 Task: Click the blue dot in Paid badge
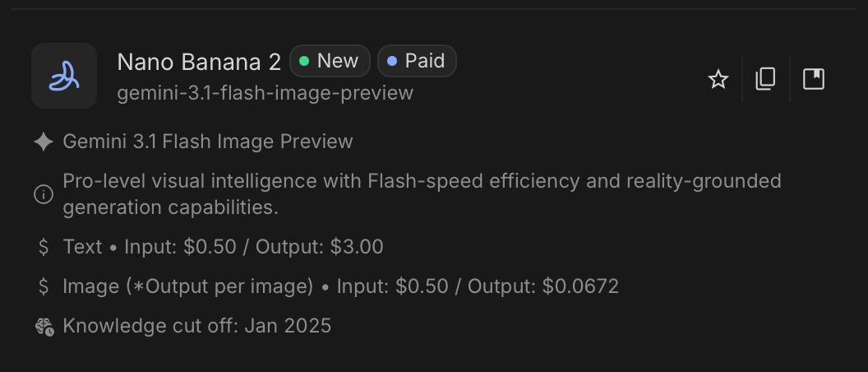tap(392, 61)
